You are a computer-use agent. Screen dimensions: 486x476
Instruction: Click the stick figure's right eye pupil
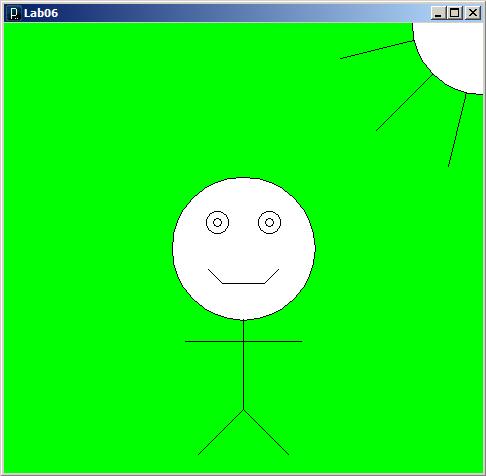[270, 222]
